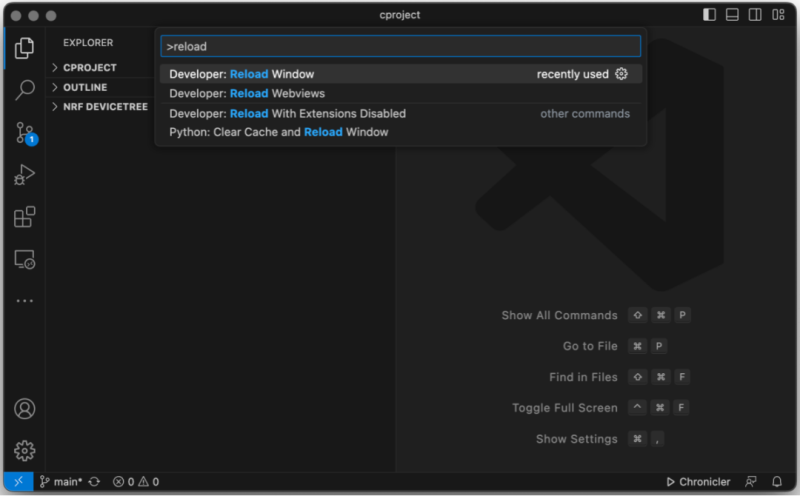Open the Explorer view in activity bar

tap(25, 47)
